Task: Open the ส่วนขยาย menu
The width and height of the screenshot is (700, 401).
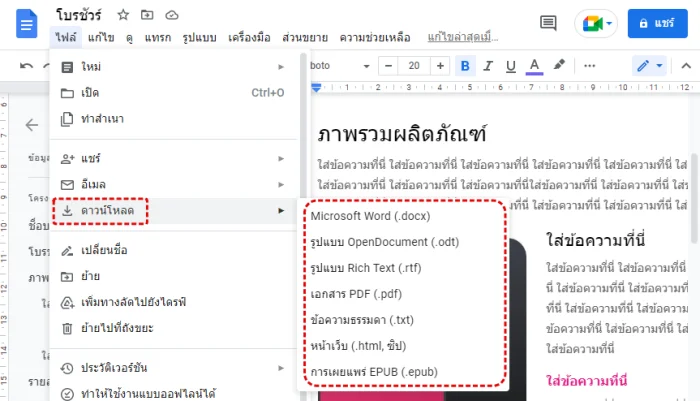Action: 305,38
